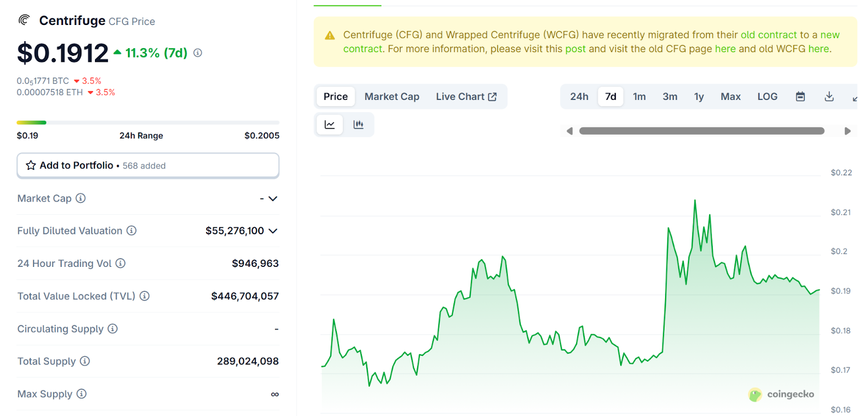This screenshot has height=416, width=868.
Task: Click the warning triangle icon in notice
Action: [x=330, y=36]
